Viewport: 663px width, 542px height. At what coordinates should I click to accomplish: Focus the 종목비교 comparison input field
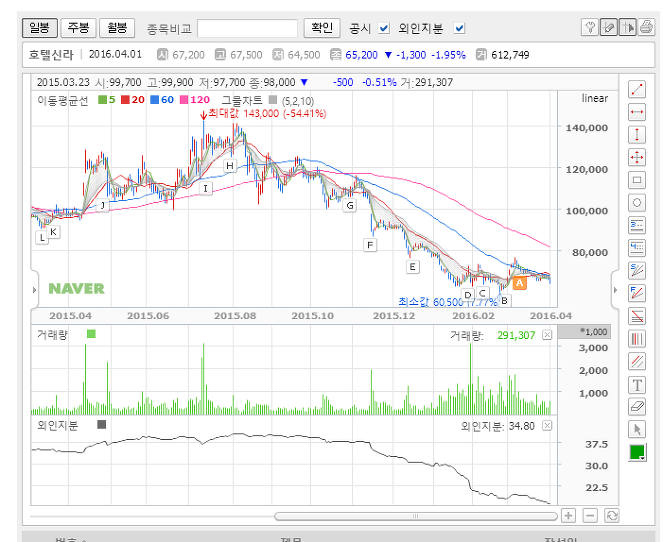pyautogui.click(x=247, y=28)
